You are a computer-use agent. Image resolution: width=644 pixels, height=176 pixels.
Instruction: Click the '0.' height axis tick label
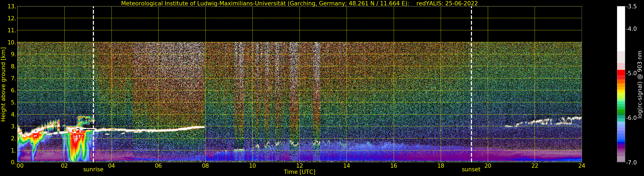coord(13,162)
